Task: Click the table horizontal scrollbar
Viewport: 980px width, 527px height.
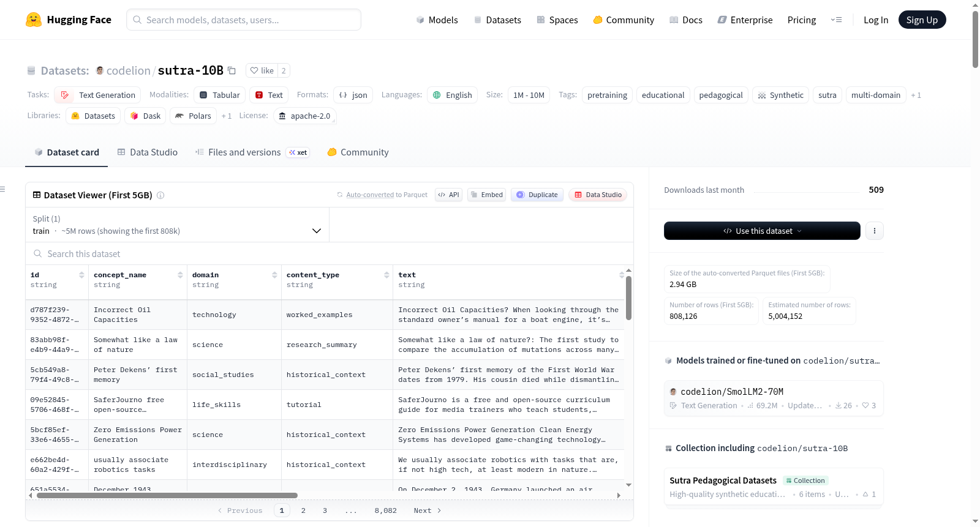Action: tap(167, 495)
